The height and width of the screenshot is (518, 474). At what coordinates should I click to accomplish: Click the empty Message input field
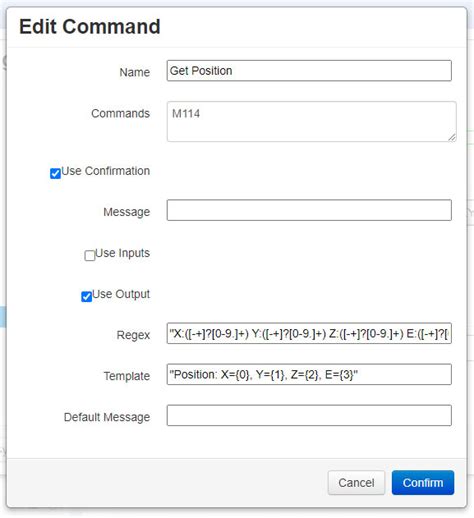(x=309, y=210)
